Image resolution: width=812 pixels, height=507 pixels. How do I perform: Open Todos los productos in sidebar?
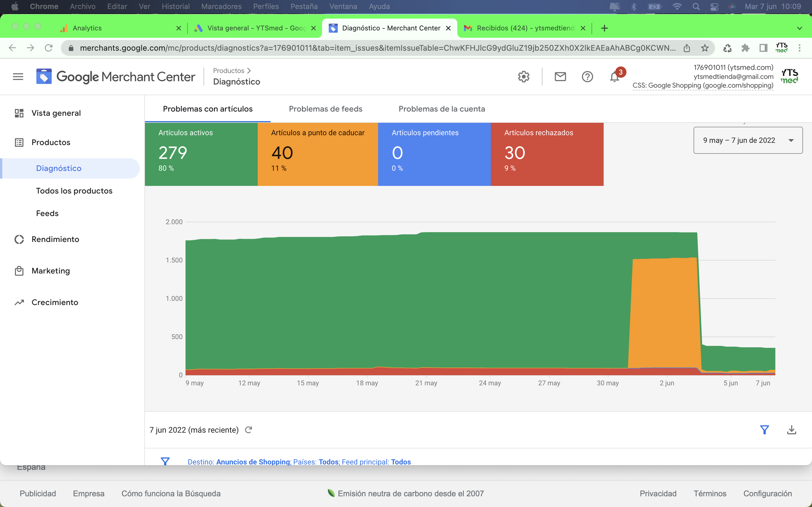pos(74,191)
